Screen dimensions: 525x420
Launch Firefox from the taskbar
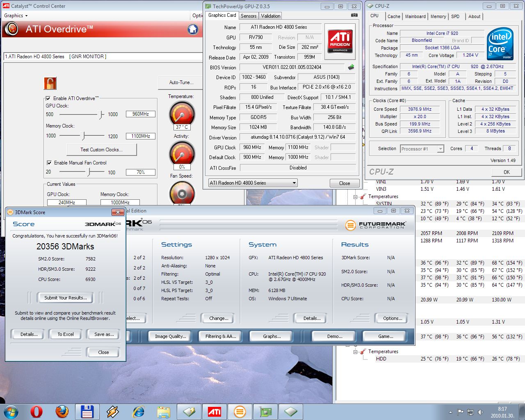[62, 411]
